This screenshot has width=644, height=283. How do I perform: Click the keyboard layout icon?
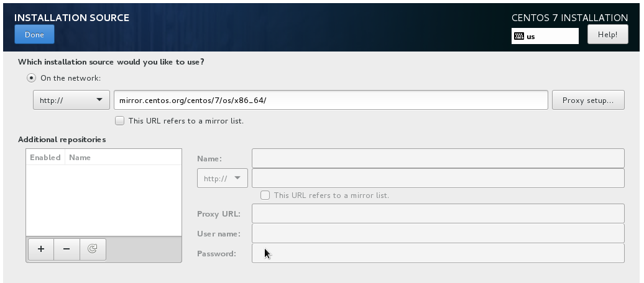coord(518,36)
